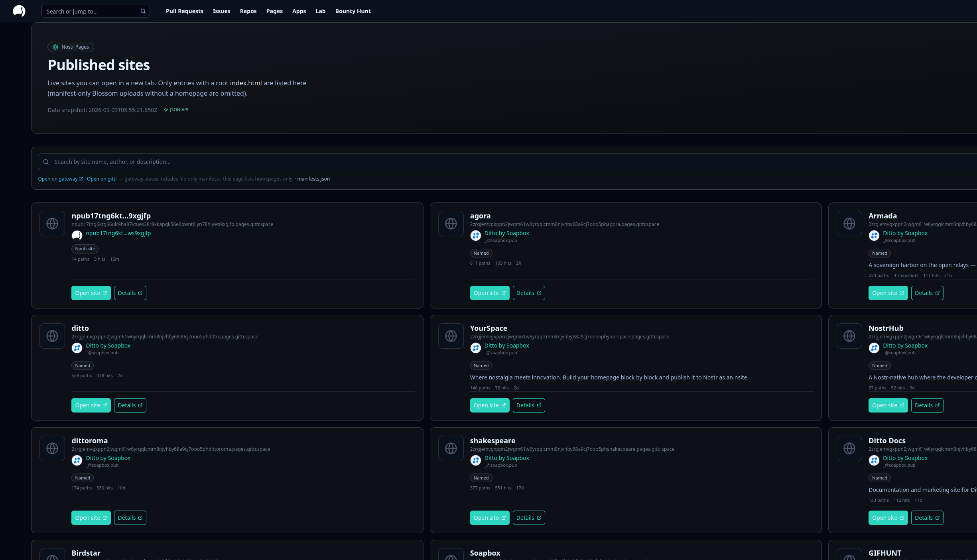
Task: Open Ditto by Soapbox link on agora
Action: (x=506, y=233)
